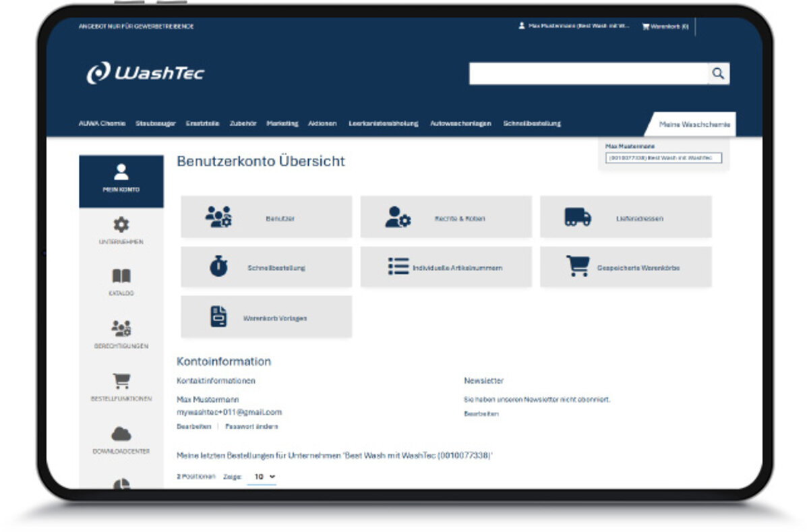Click the email mywashtec+011@gmail.com
Screen dimensions: 809x532
pos(229,412)
